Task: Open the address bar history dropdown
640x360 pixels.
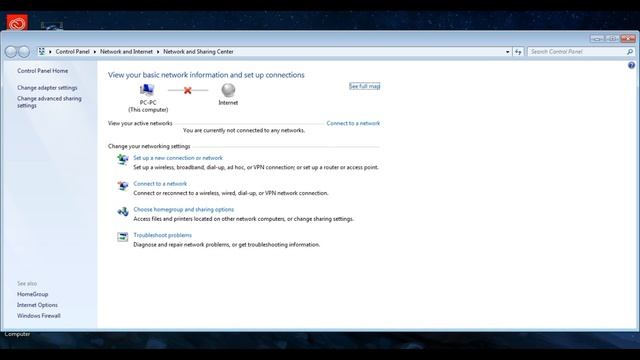Action: click(507, 52)
